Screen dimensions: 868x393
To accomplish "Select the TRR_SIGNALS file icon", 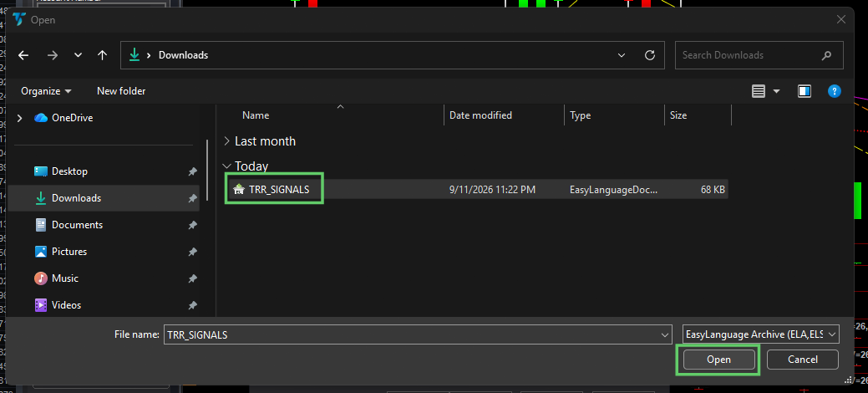I will [239, 190].
